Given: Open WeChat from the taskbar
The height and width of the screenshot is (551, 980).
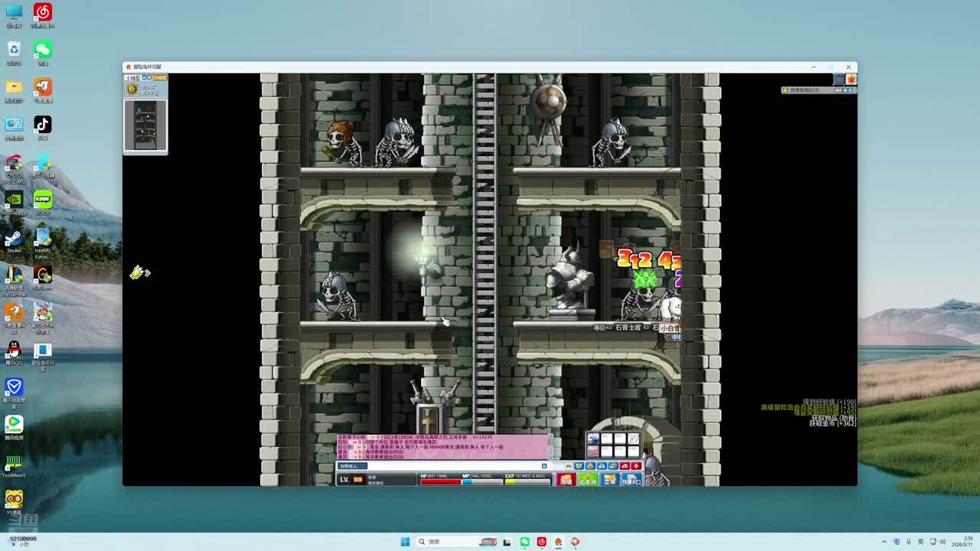Looking at the screenshot, I should pos(524,542).
